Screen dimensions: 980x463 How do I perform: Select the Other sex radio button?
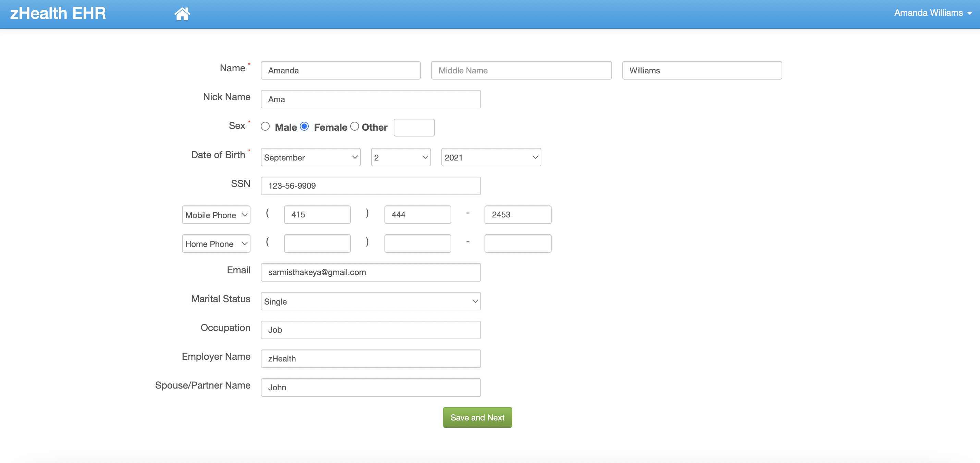[355, 127]
